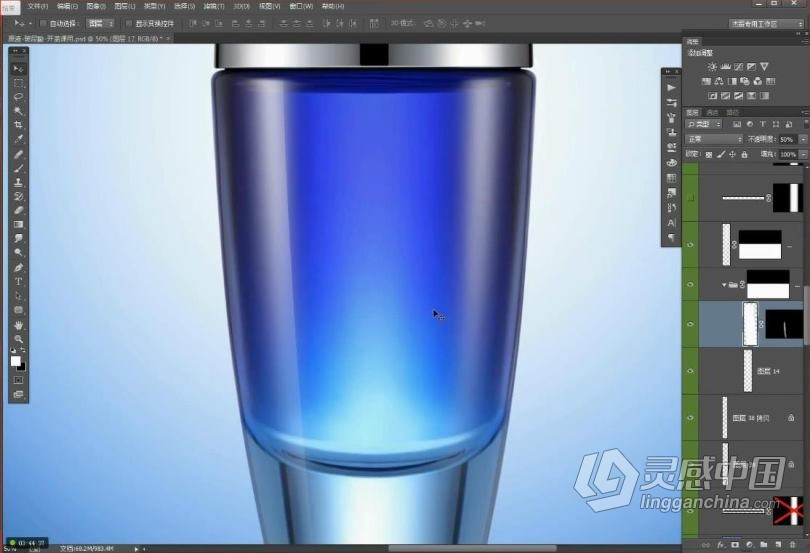Click the fill 100% value field
Viewport: 810px width, 553px height.
pyautogui.click(x=788, y=155)
